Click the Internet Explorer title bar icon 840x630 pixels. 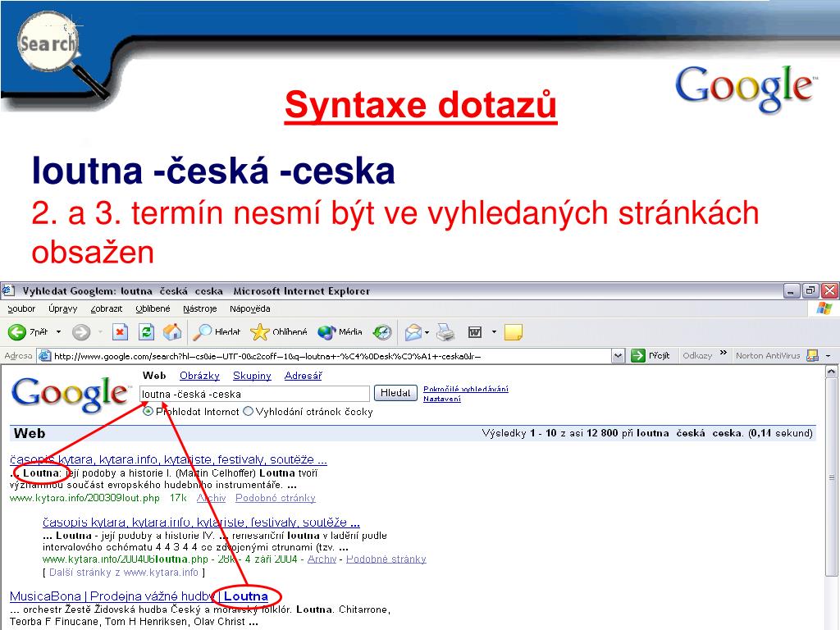(x=7, y=291)
